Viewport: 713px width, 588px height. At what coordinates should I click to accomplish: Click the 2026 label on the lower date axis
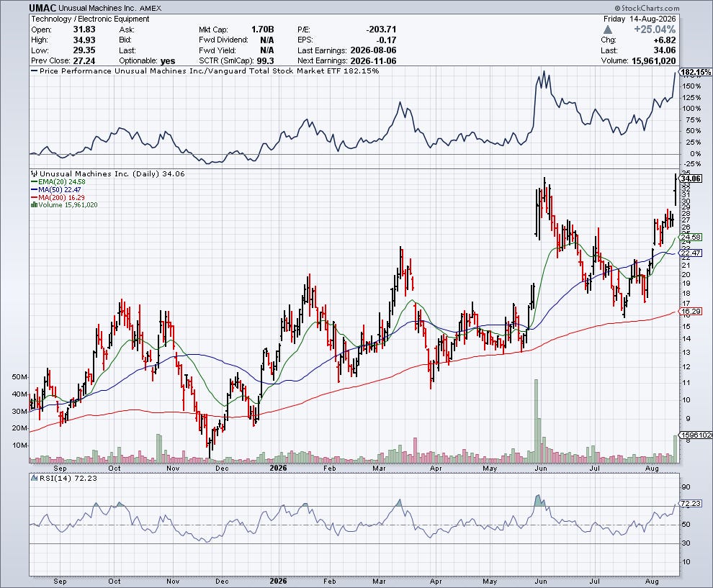pos(278,582)
